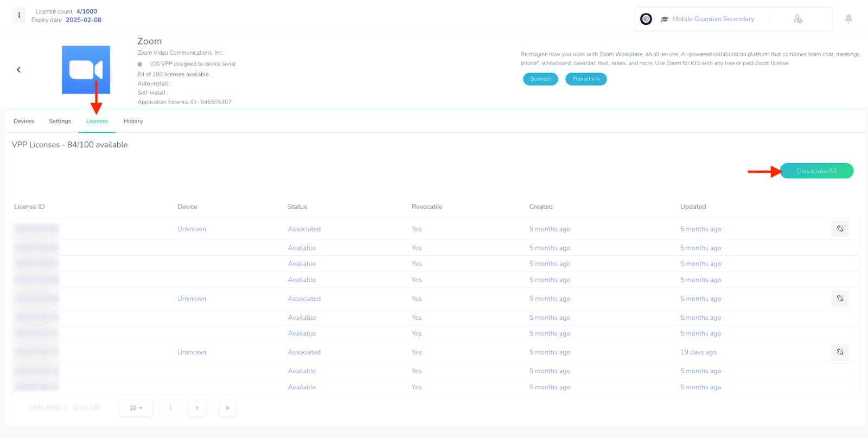Viewport: 868px width, 438px height.
Task: Click 'VPP Licenses - 84/100 available' heading
Action: [70, 145]
